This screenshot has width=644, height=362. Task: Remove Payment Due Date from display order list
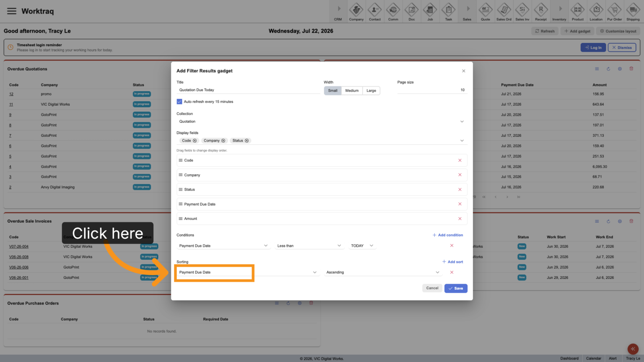(460, 204)
